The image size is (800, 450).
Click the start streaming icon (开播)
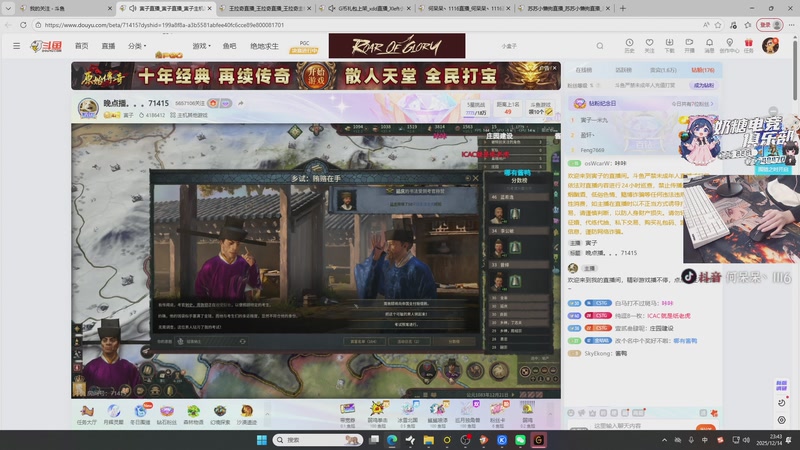click(689, 45)
